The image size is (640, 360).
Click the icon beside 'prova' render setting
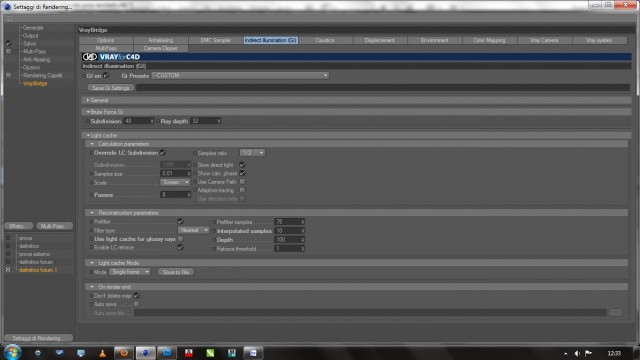click(x=8, y=238)
